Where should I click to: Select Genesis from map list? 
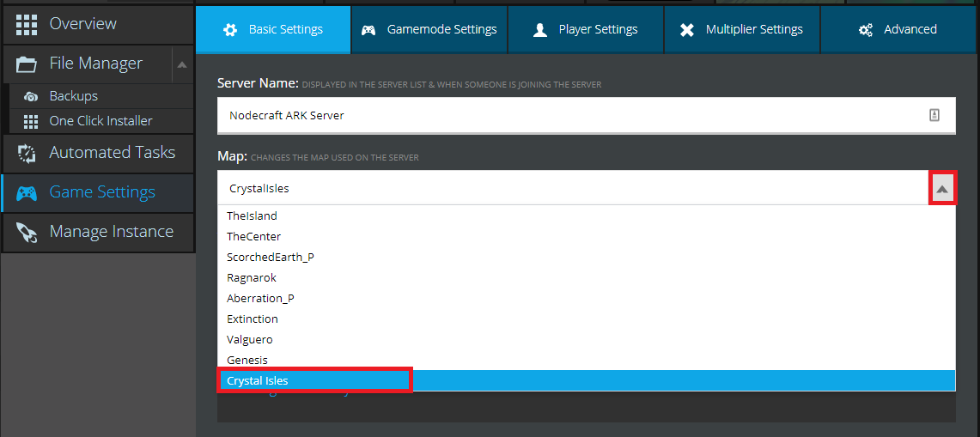pyautogui.click(x=587, y=360)
